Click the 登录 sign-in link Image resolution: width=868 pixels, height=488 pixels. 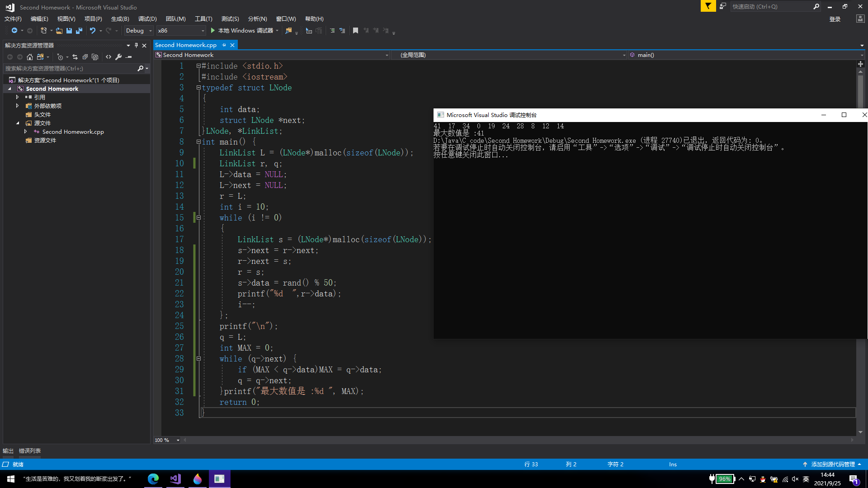point(835,19)
